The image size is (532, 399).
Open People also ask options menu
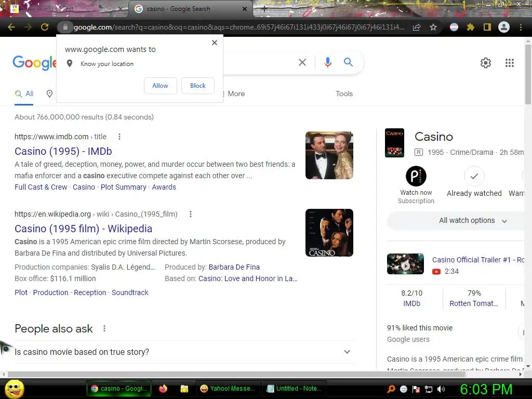pyautogui.click(x=104, y=328)
